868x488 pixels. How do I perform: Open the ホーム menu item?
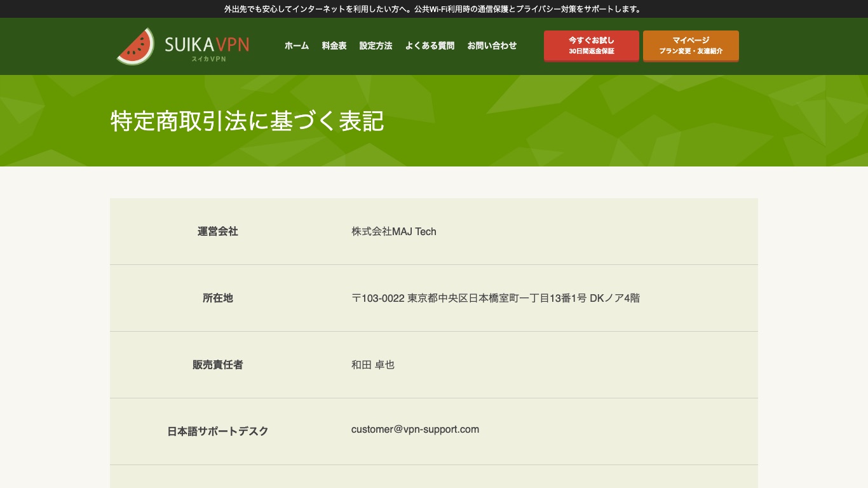(x=297, y=46)
